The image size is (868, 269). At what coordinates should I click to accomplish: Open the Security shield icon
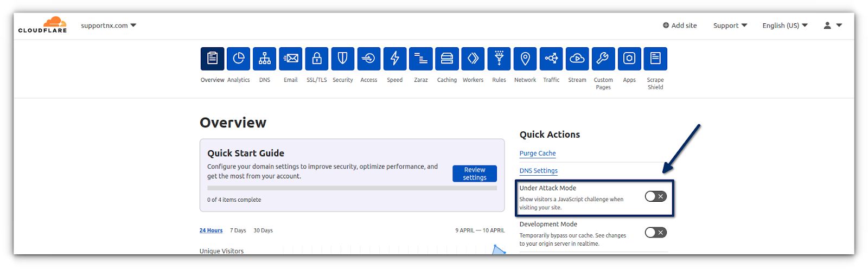(x=343, y=59)
